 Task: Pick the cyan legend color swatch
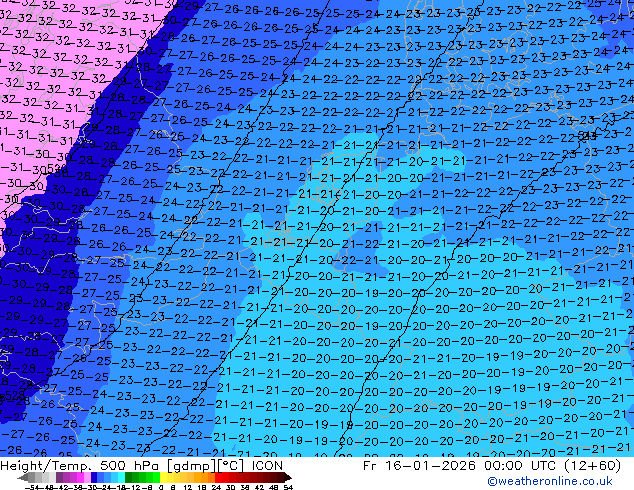tap(121, 477)
